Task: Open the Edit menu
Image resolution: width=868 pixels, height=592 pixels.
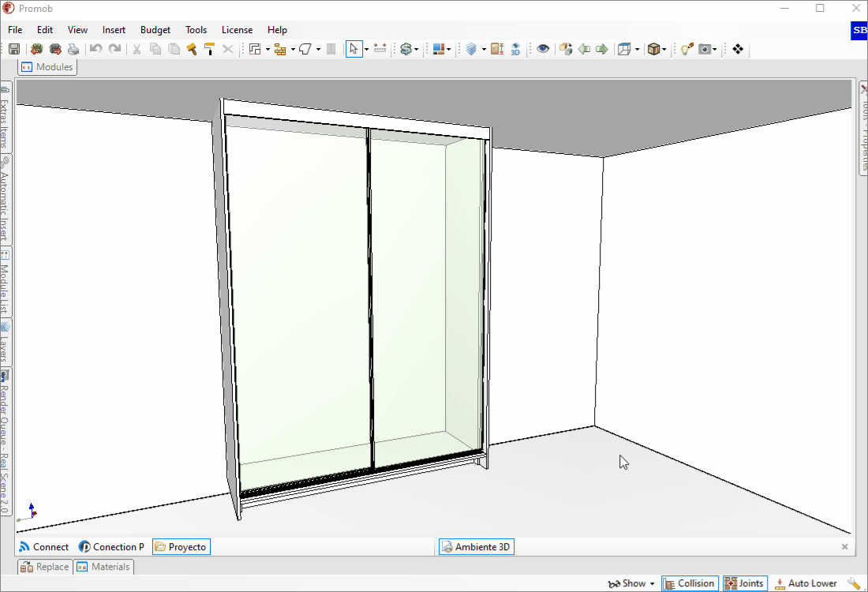Action: click(45, 30)
